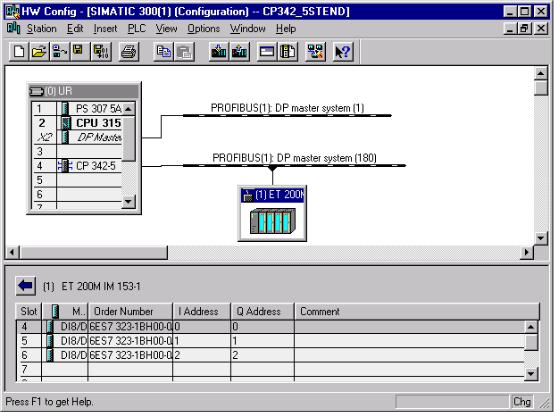
Task: Open the PLC menu
Action: click(137, 29)
